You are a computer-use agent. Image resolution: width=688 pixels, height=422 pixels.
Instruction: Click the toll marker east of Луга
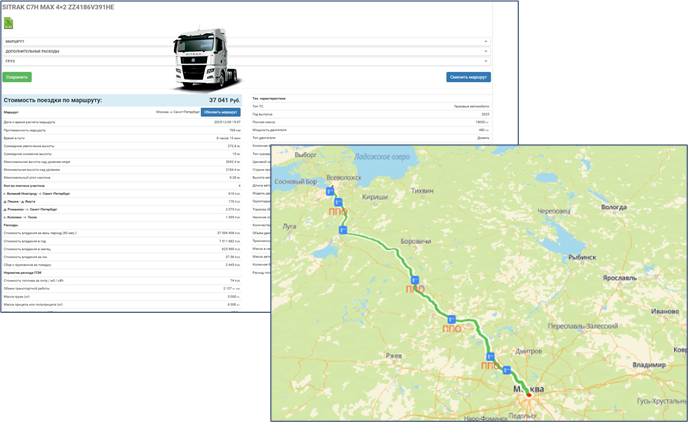[x=342, y=229]
